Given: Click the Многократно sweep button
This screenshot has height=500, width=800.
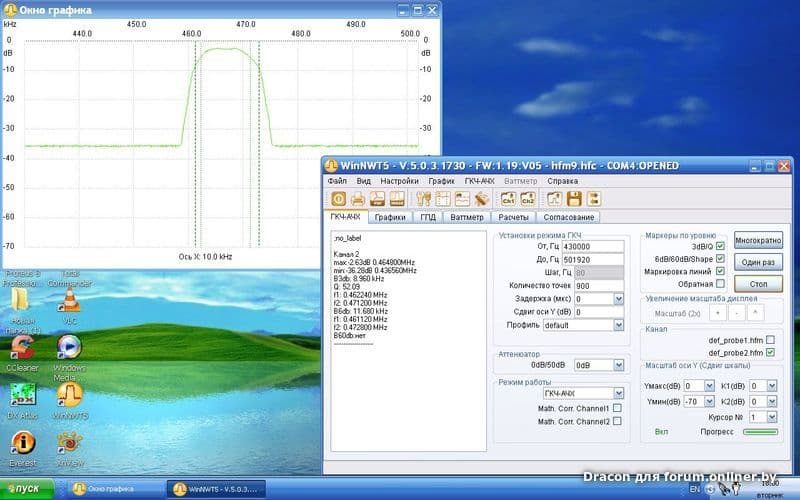Looking at the screenshot, I should coord(757,241).
